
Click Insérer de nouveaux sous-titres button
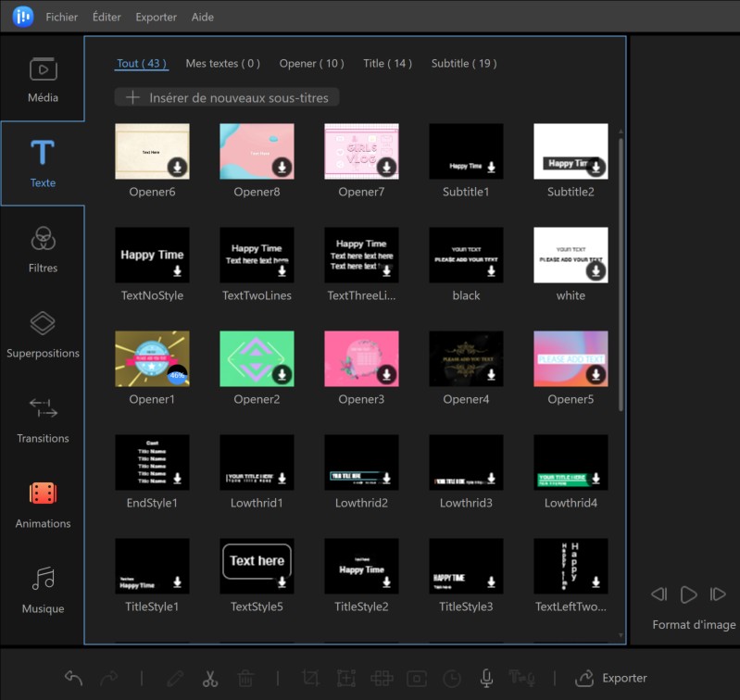coord(228,97)
